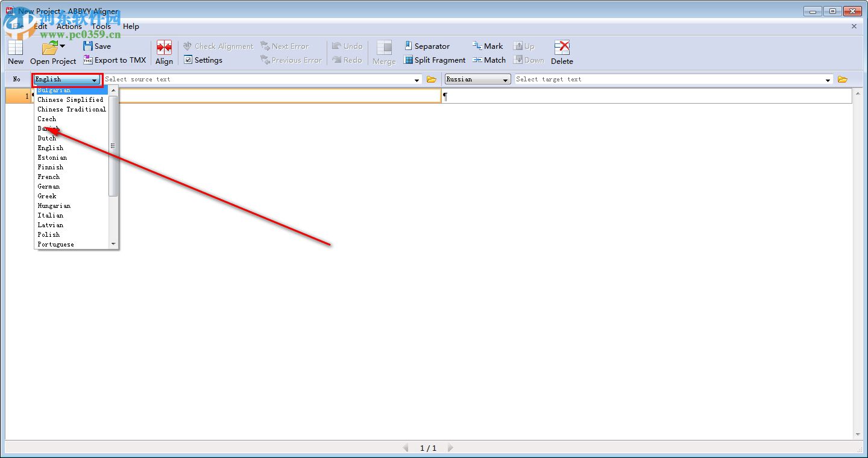Screen dimensions: 868x458
Task: Click language list scrollbar up arrow
Action: coord(113,90)
